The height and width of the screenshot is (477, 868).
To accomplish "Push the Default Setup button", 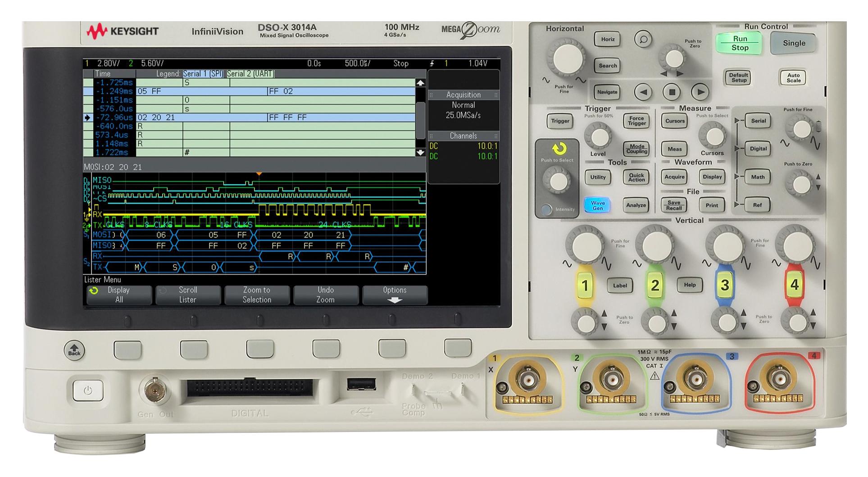I will [739, 77].
